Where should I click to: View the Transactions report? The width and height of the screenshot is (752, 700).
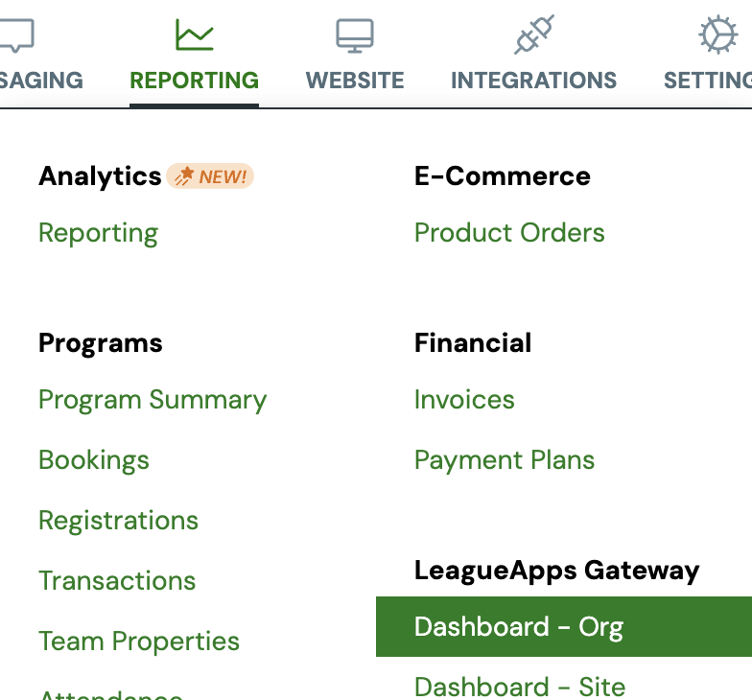click(x=117, y=581)
